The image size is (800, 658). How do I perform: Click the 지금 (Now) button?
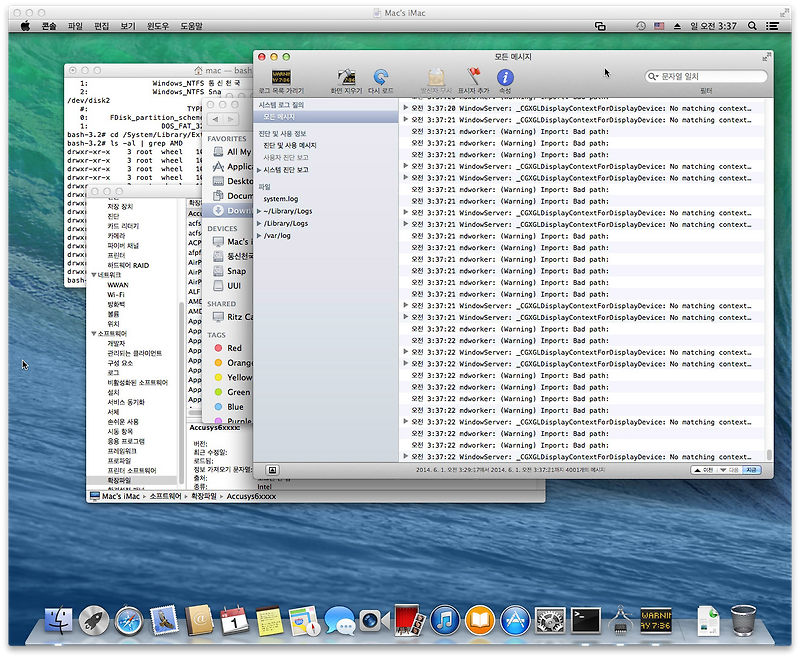click(752, 470)
